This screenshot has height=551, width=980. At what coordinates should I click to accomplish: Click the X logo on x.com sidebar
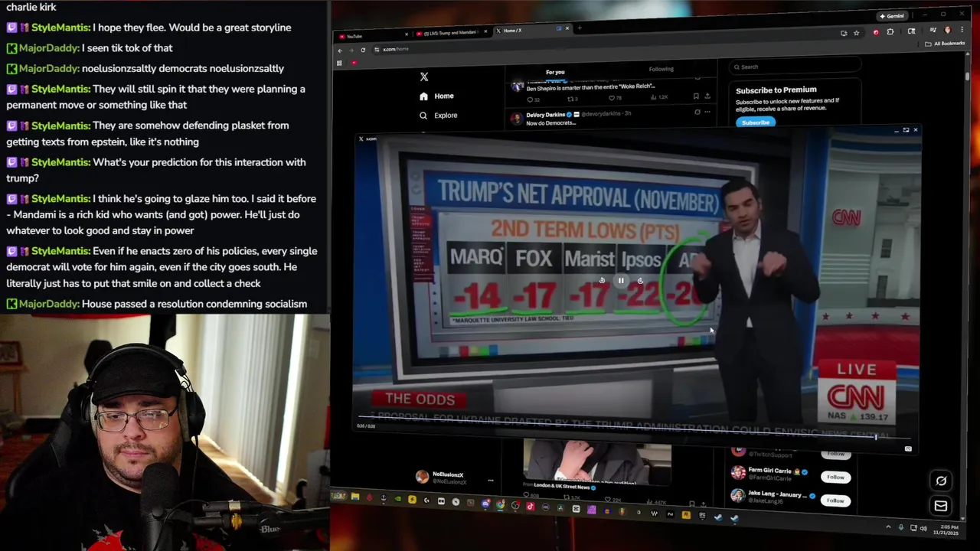click(x=424, y=77)
